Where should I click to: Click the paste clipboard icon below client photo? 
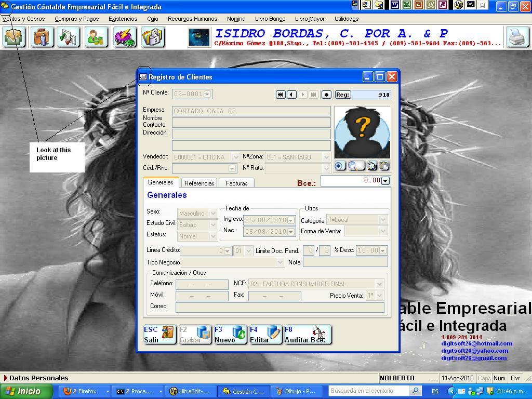(383, 166)
